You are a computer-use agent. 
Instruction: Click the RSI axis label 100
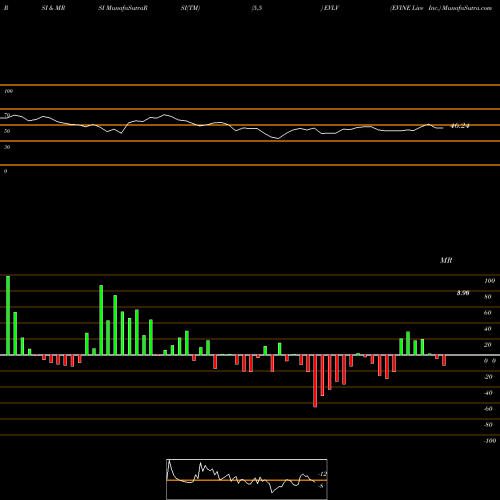pos(8,91)
